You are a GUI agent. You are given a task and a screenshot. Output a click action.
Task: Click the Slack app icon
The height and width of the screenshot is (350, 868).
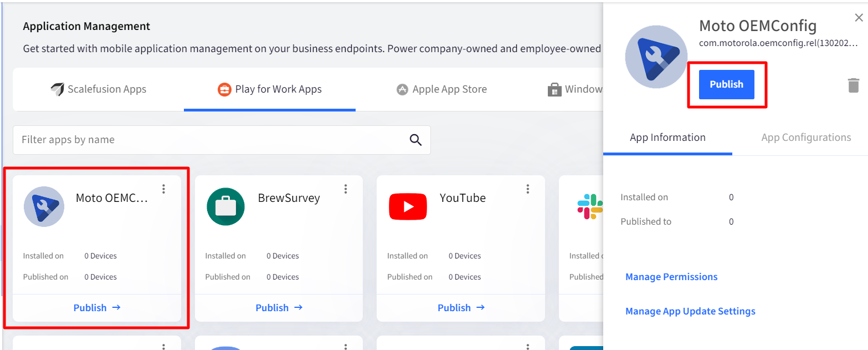click(590, 206)
